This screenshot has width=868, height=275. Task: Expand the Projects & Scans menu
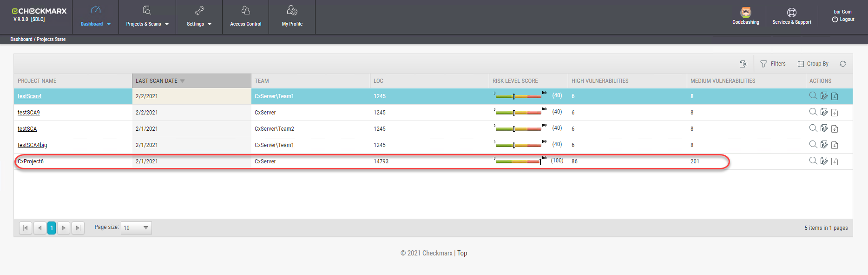147,17
